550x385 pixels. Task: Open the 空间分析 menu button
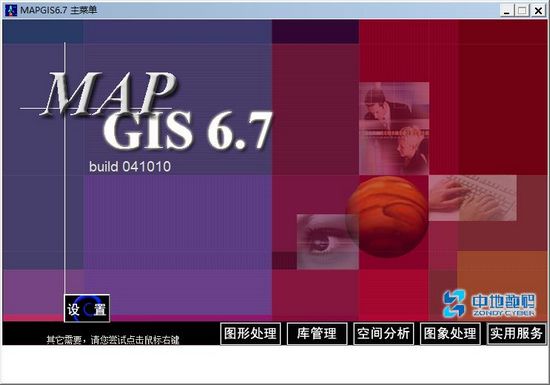(383, 333)
